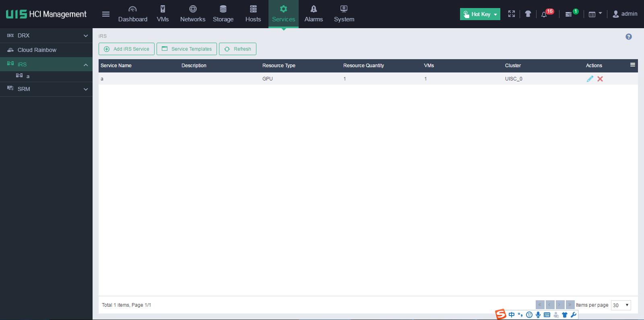This screenshot has width=644, height=320.
Task: Open the IME emoji smiley icon
Action: pos(529,315)
